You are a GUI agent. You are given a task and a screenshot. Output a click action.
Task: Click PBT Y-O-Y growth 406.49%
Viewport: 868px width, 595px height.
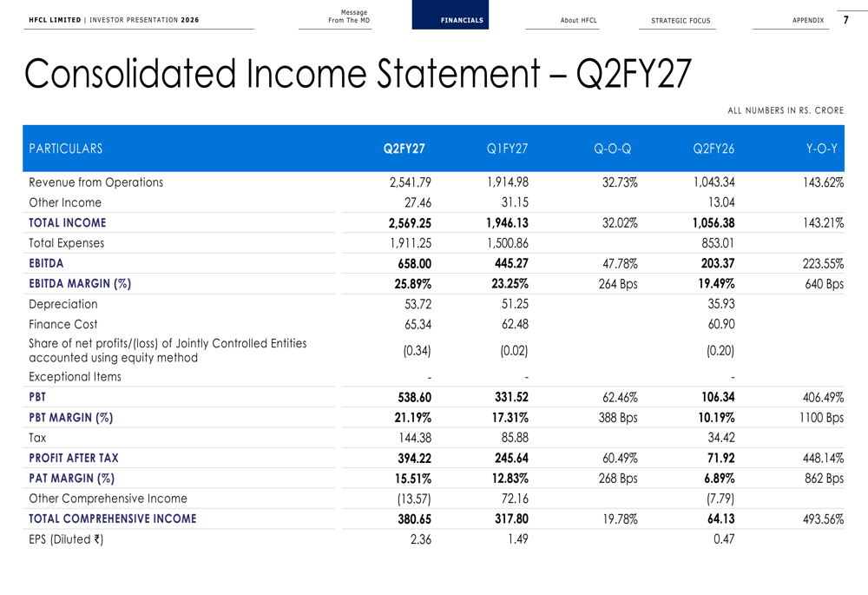tap(823, 397)
